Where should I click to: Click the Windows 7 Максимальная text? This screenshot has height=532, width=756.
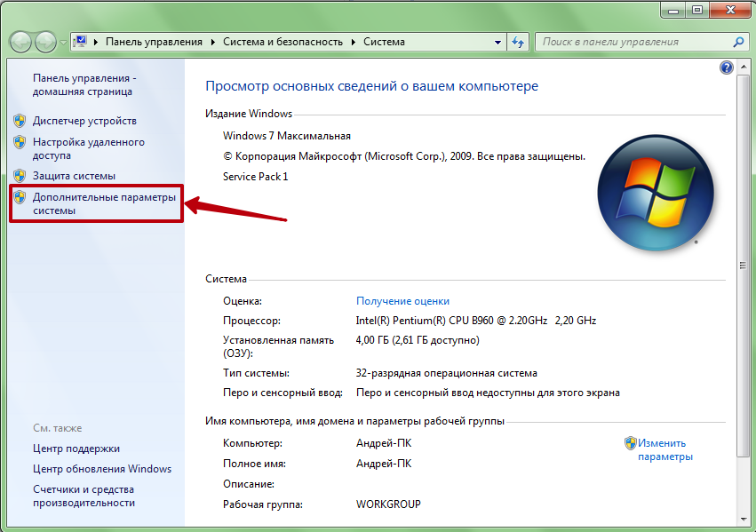pos(287,136)
